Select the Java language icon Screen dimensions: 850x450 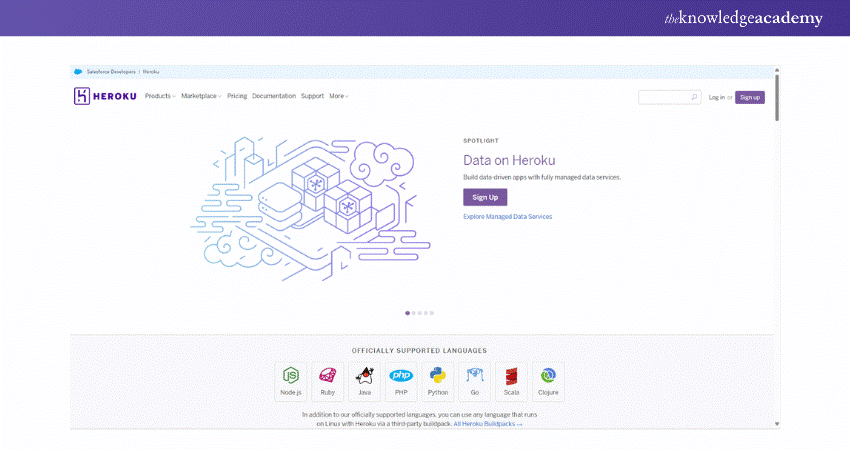coord(364,377)
